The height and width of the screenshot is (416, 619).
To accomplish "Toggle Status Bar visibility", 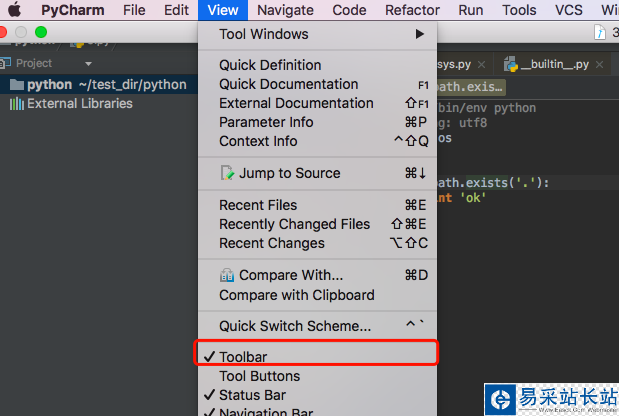I will (259, 395).
